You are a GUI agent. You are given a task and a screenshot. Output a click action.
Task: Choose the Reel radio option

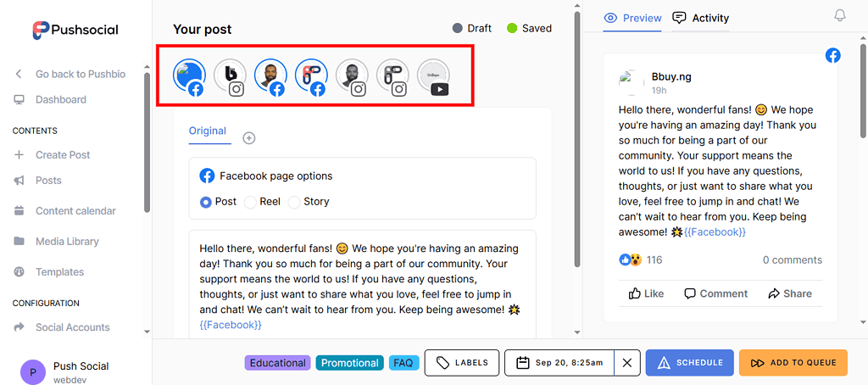tap(250, 202)
